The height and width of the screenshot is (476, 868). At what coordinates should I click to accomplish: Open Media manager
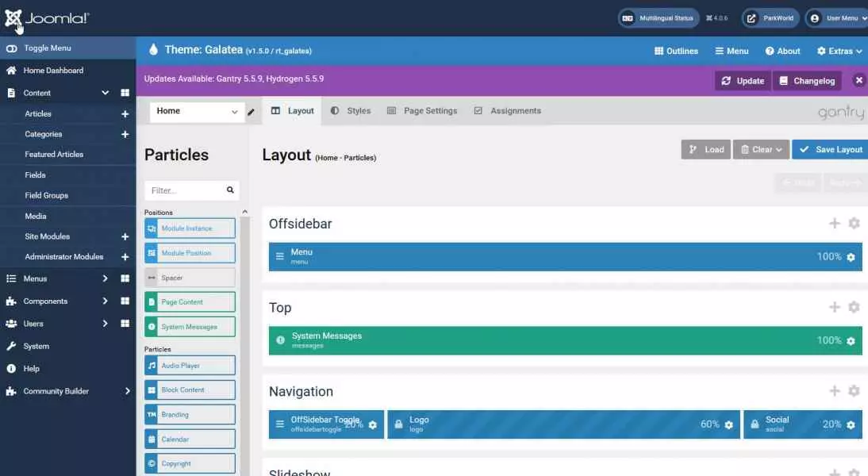pos(36,216)
